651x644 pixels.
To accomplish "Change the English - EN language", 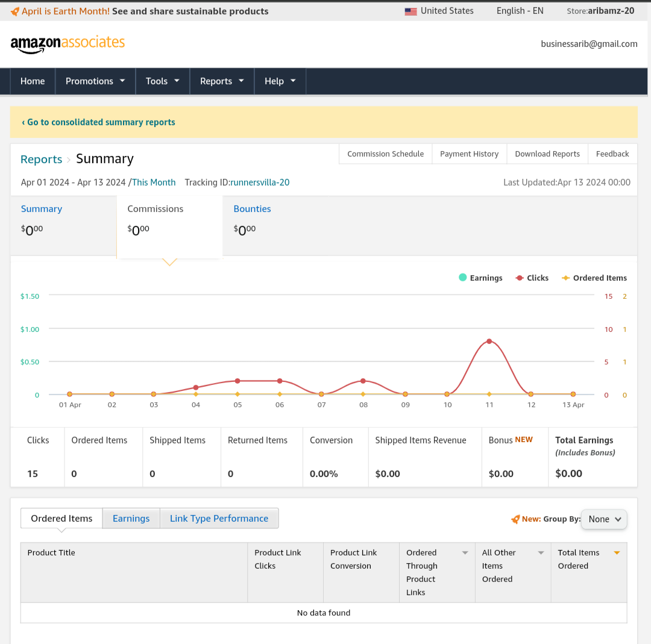I will pyautogui.click(x=520, y=11).
